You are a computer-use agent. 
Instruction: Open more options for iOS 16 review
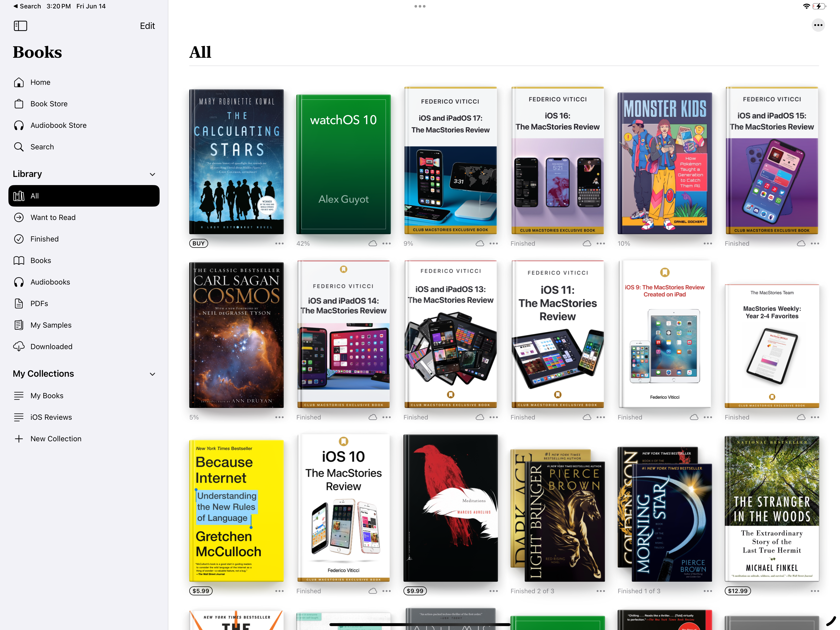pyautogui.click(x=601, y=243)
